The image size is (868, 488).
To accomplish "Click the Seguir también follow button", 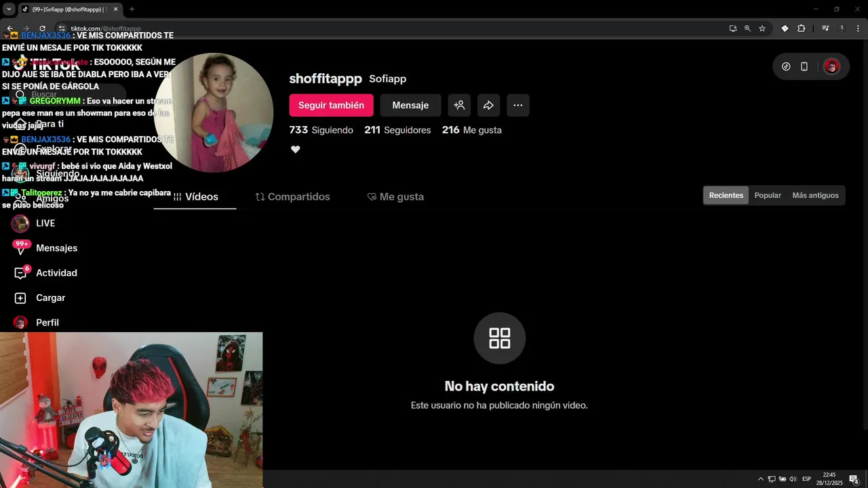I will click(331, 105).
